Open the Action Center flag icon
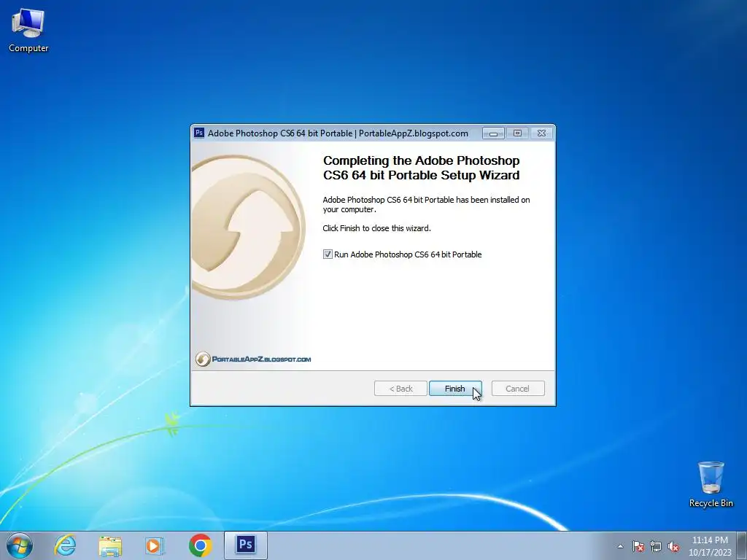The width and height of the screenshot is (747, 560). [638, 546]
